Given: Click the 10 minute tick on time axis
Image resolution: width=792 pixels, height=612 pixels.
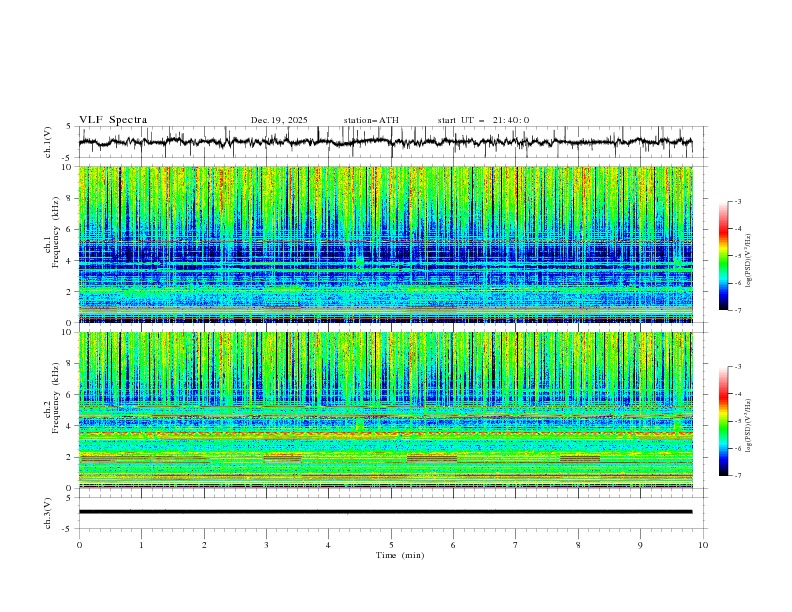Looking at the screenshot, I should [x=703, y=544].
